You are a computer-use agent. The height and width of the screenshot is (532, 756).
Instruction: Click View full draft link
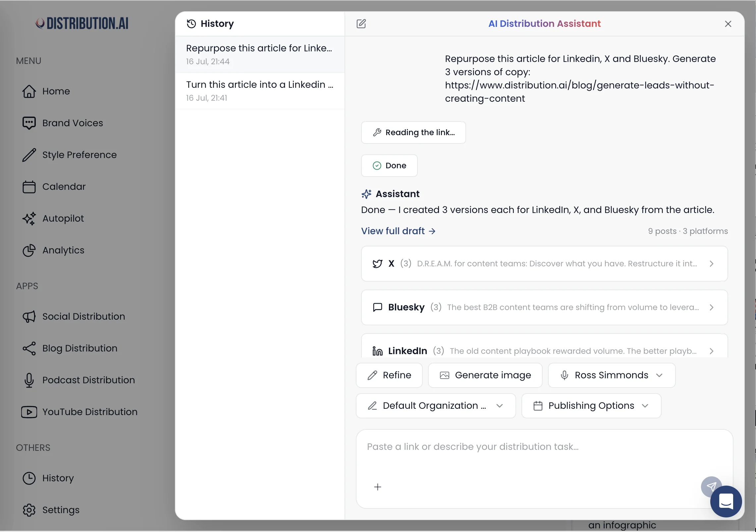[x=398, y=231]
